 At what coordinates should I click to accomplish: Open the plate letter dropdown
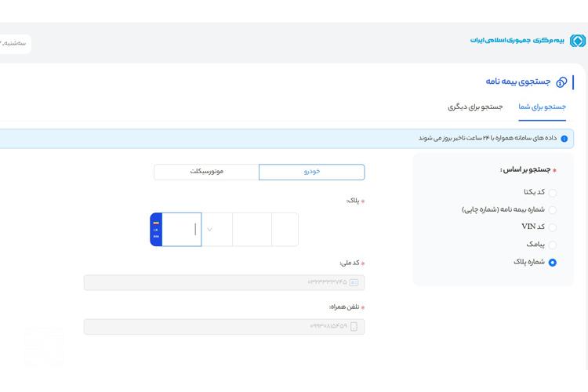[x=216, y=229]
